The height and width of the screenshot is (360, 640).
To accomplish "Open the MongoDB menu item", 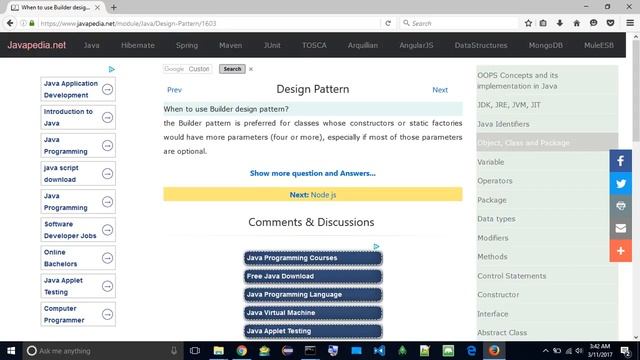I will click(546, 45).
